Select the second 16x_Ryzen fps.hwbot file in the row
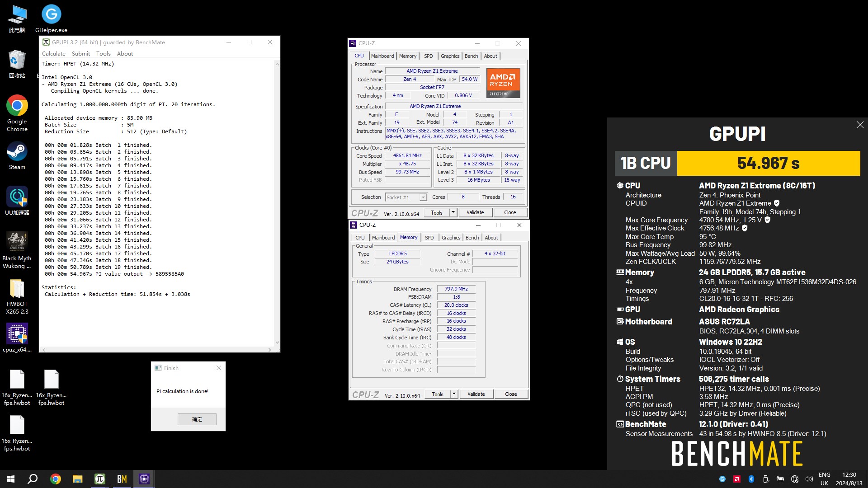Viewport: 868px width, 488px height. pos(51,388)
